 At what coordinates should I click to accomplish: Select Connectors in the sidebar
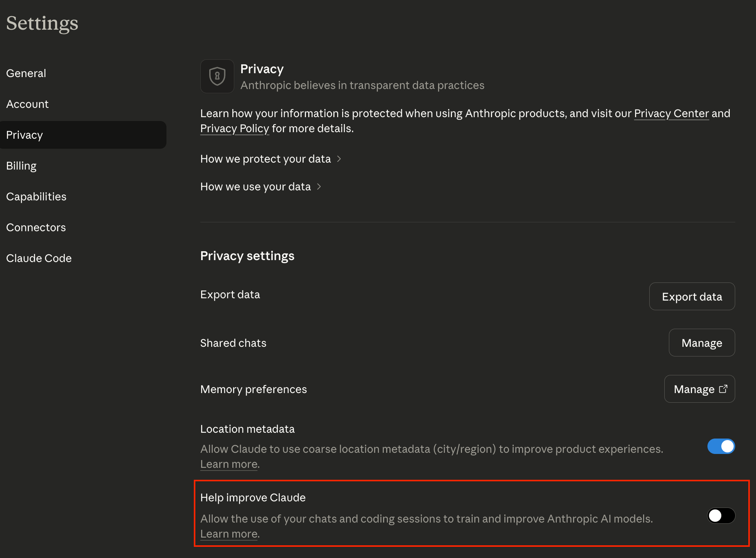(36, 227)
